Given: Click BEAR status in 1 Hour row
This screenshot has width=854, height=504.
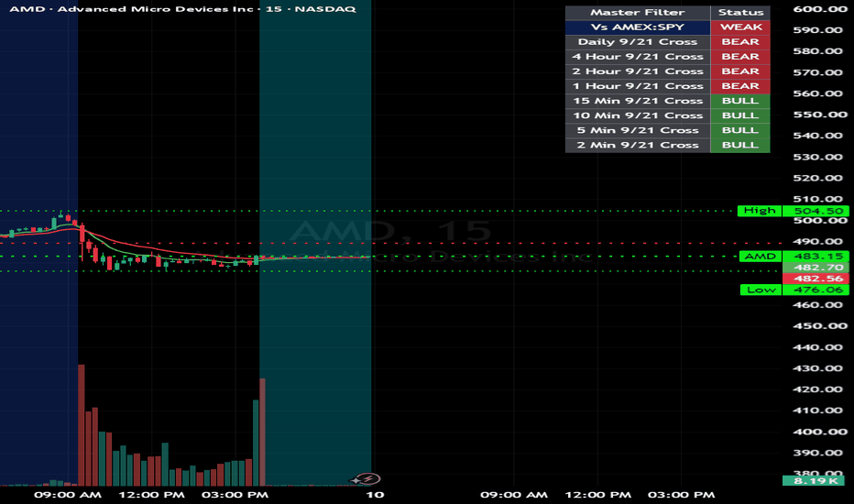Looking at the screenshot, I should (x=740, y=86).
